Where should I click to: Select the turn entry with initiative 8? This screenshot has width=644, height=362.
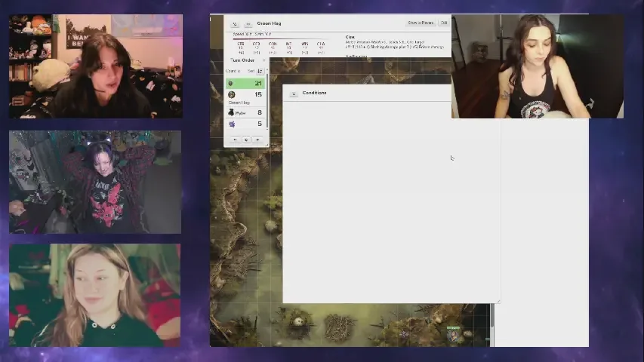246,112
